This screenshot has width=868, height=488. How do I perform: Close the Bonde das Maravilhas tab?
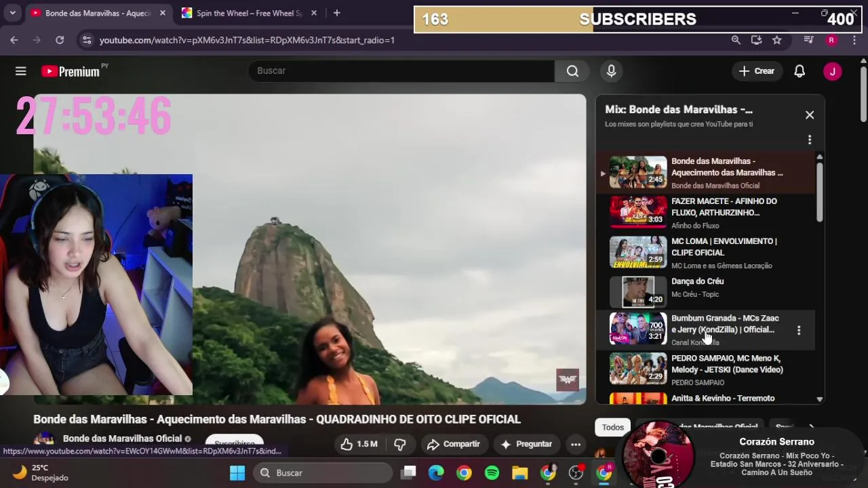tap(163, 13)
